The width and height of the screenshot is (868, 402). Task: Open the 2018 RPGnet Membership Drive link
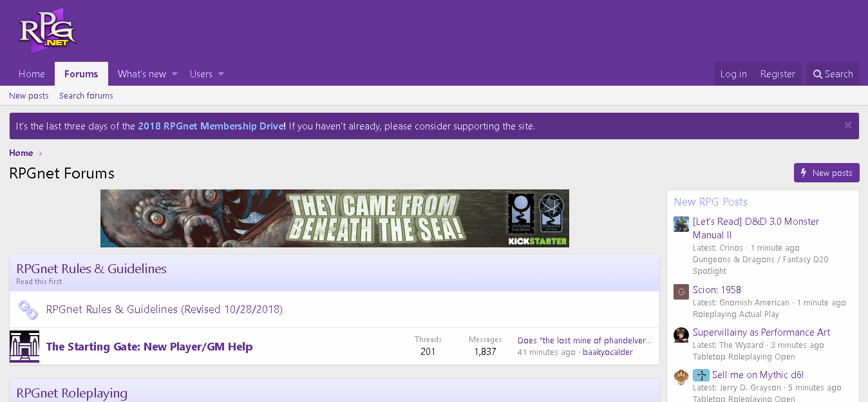[x=212, y=126]
